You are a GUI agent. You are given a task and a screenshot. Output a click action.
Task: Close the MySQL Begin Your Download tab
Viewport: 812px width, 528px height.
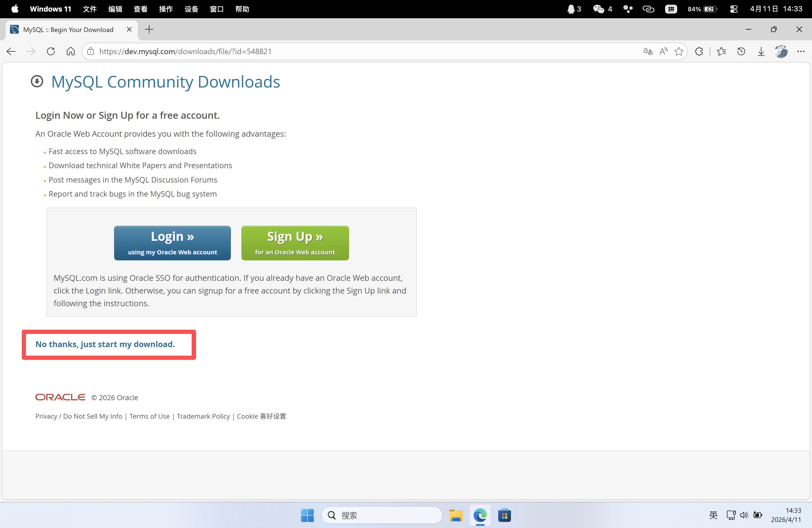[x=129, y=30]
